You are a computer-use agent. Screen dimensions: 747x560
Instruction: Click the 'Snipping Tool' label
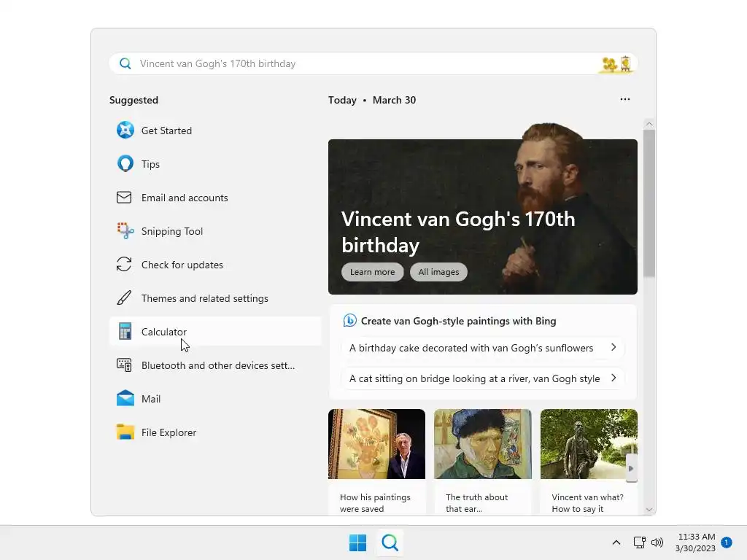tap(172, 231)
